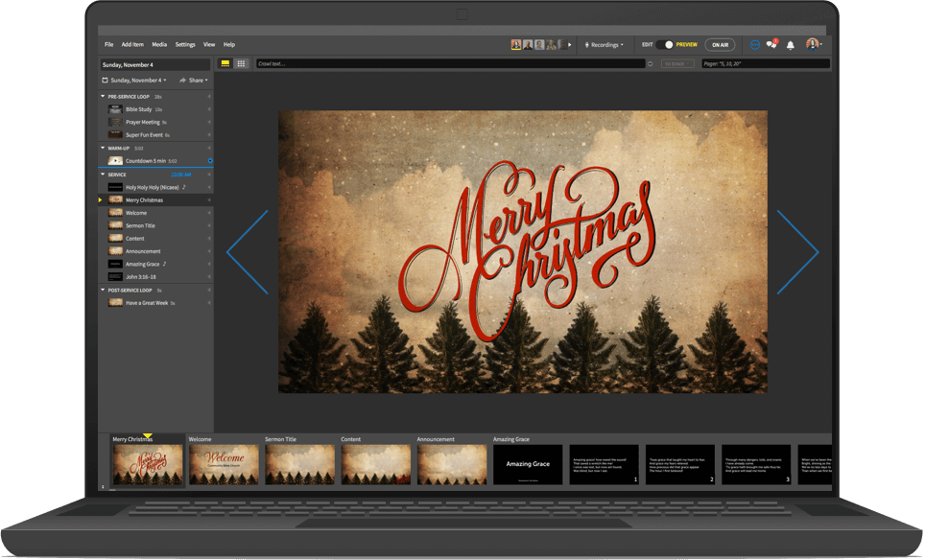925x560 pixels.
Task: Switch to the grid view icon
Action: coord(241,64)
